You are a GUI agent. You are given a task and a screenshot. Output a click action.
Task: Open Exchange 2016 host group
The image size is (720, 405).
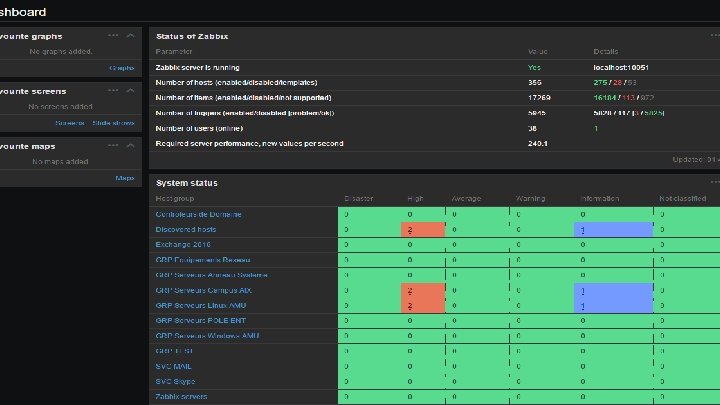(x=183, y=245)
